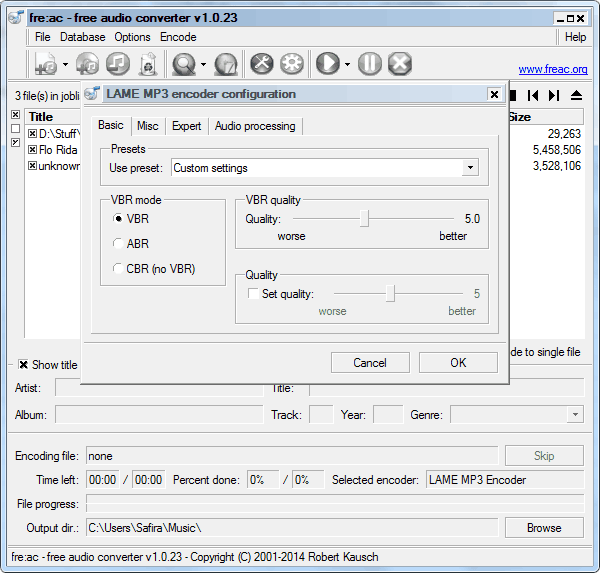600x573 pixels.
Task: Uncheck the unknown joblist entry
Action: [33, 166]
